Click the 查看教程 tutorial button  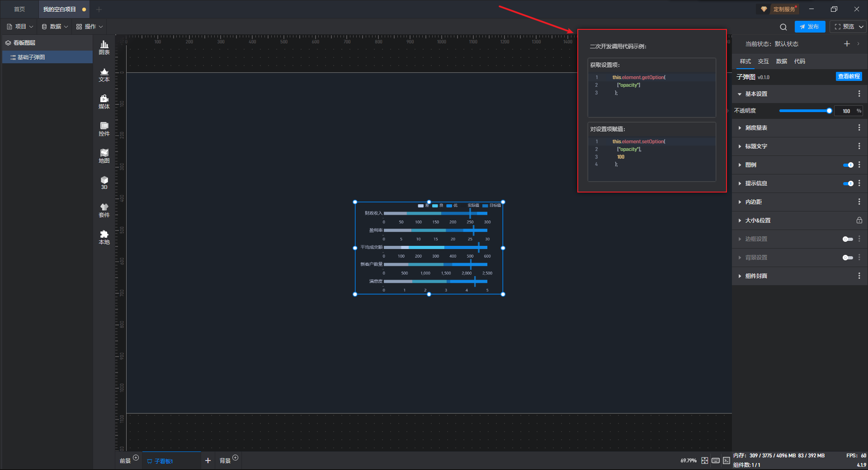click(849, 76)
